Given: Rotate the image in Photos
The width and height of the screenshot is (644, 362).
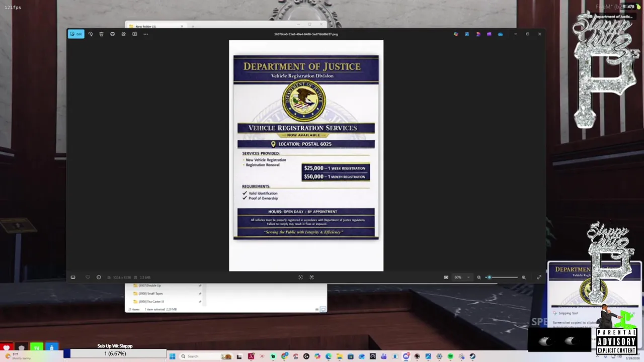Looking at the screenshot, I should point(91,34).
